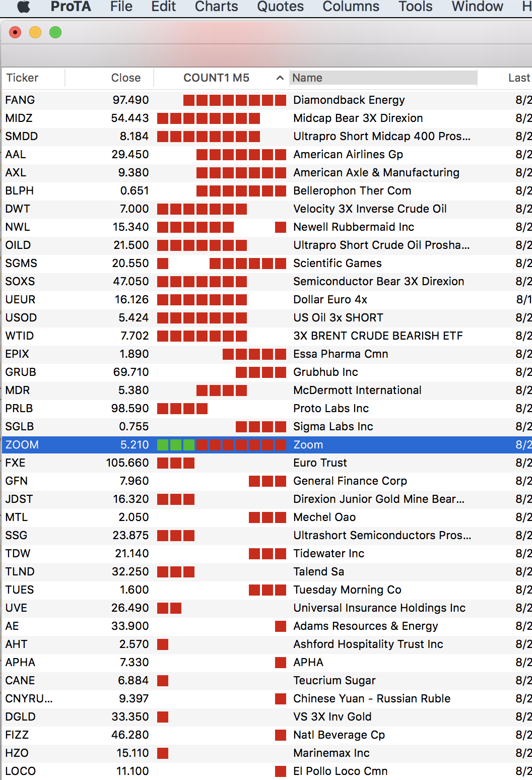Click AHT close value 2.570
This screenshot has height=780, width=532.
coord(134,644)
